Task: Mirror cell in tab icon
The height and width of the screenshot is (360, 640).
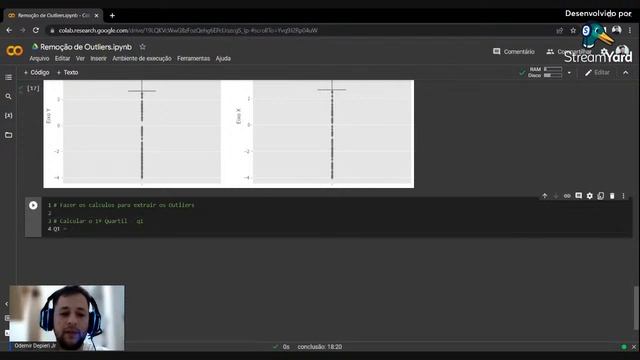Action: pos(600,196)
